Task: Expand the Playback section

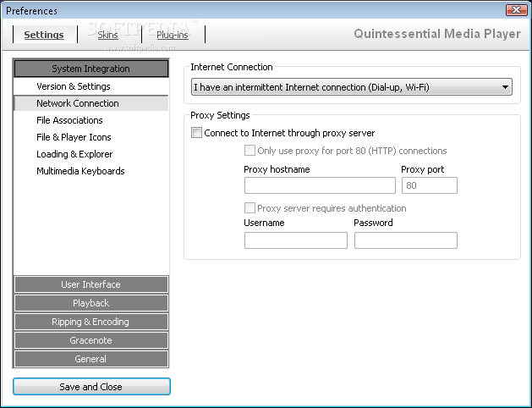Action: (91, 303)
